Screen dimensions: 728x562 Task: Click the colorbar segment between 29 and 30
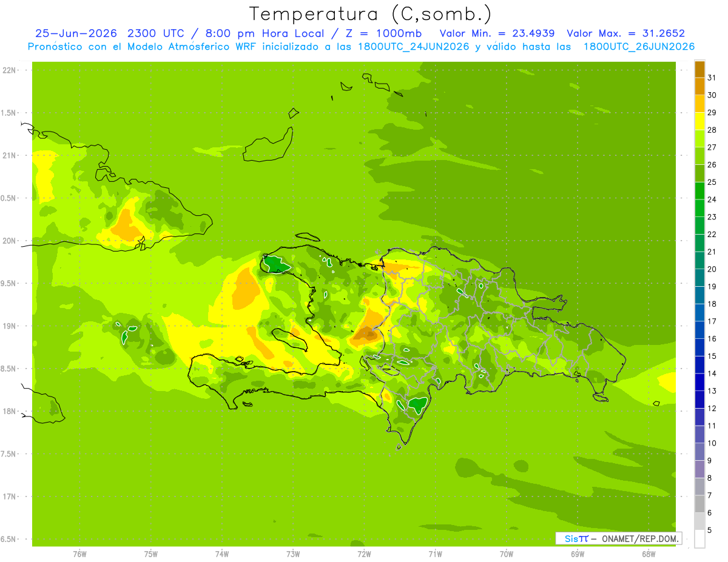point(699,104)
